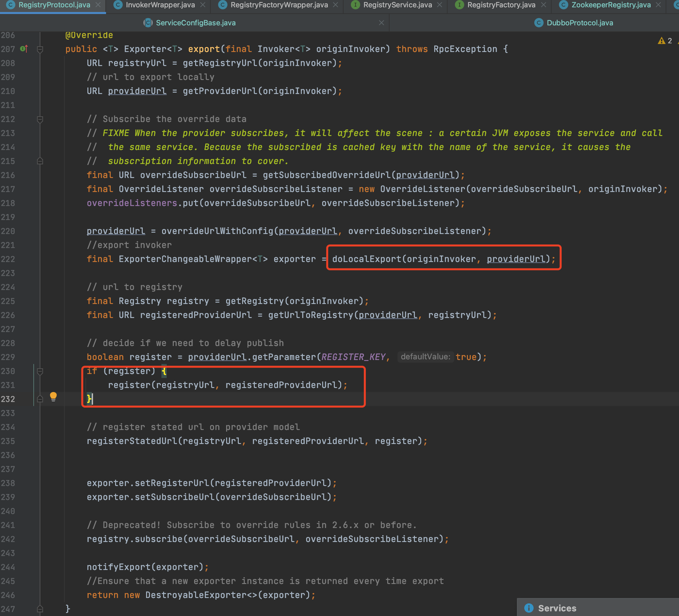Close the ServiceConfigBase.java tab
679x616 pixels.
[381, 23]
